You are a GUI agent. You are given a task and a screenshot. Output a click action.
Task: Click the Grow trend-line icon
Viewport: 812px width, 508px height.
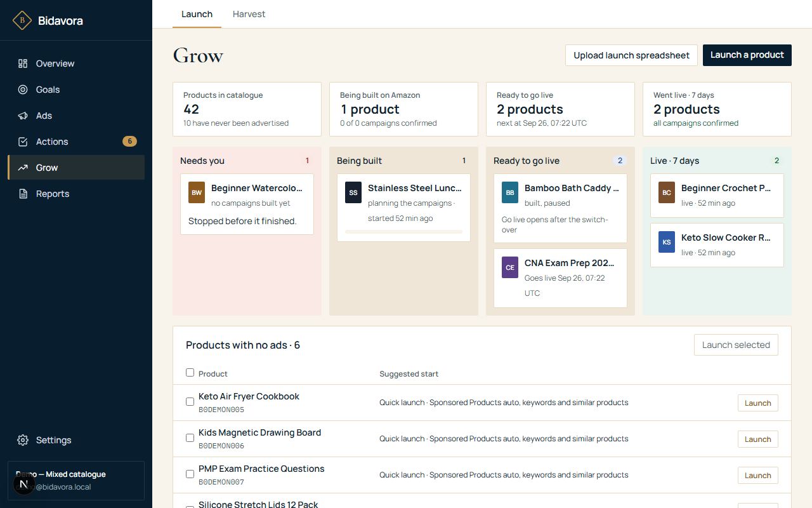coord(23,168)
